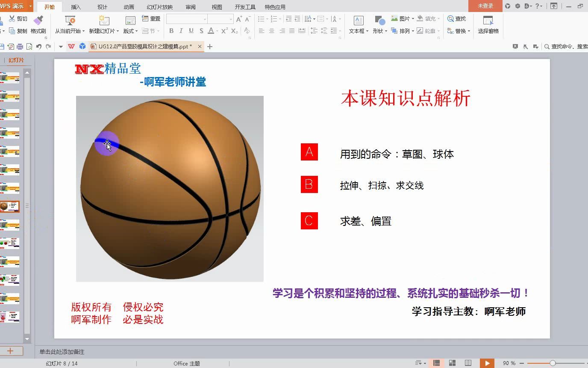Open the 查找 Find tool
The image size is (588, 368).
tap(458, 18)
